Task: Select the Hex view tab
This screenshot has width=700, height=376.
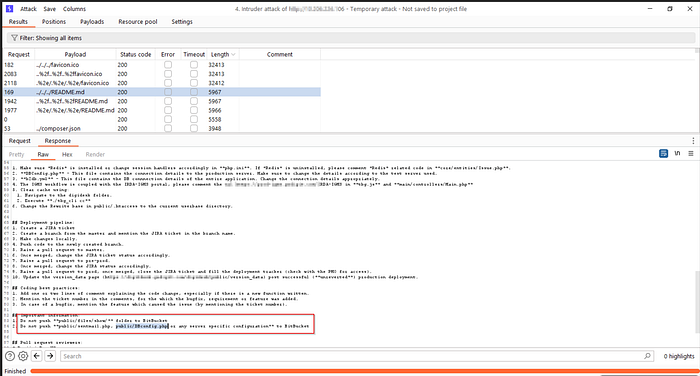Action: pos(67,155)
